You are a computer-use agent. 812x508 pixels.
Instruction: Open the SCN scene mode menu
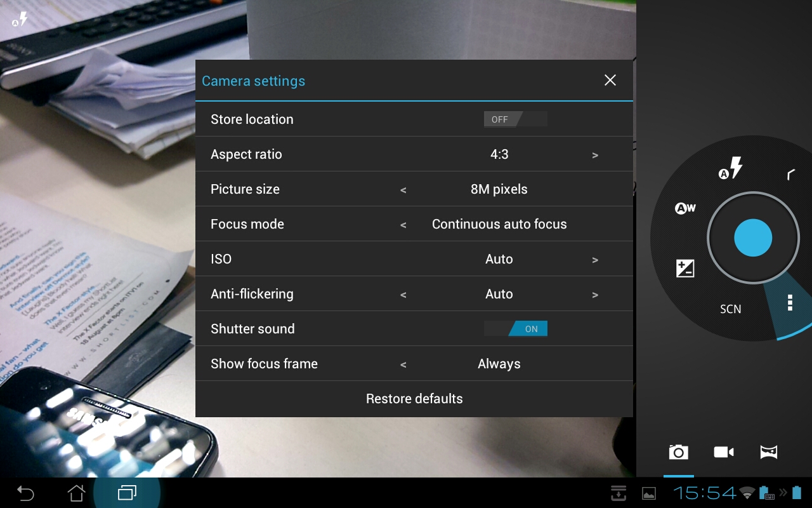[x=731, y=309]
